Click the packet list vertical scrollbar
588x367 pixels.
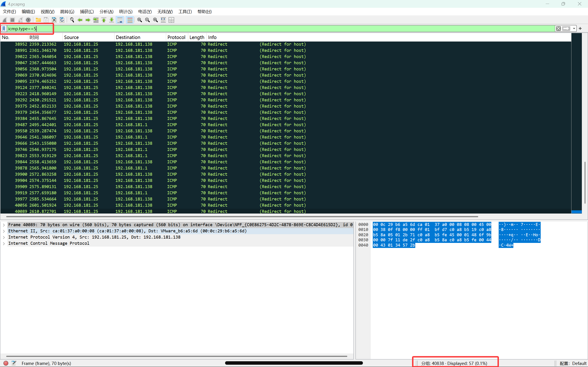585,182
